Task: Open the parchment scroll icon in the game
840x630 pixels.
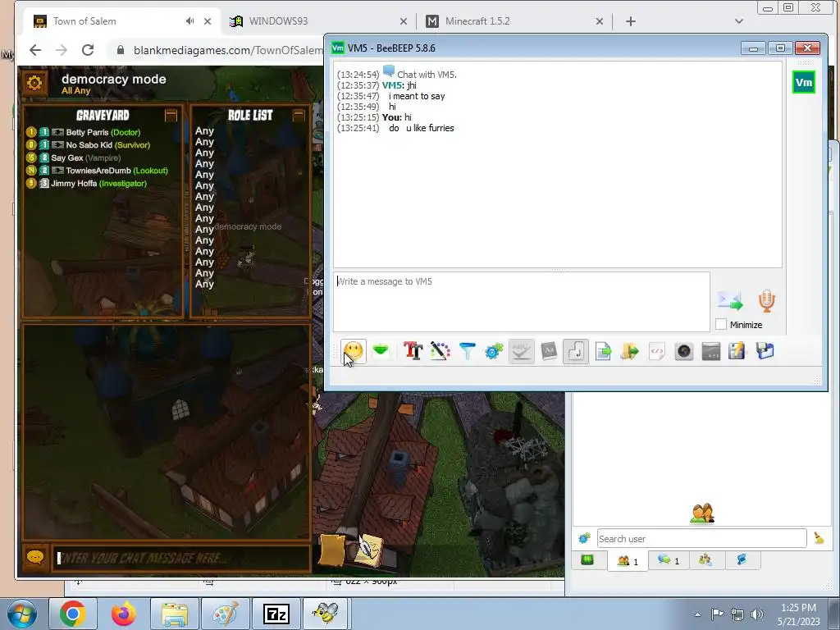Action: pyautogui.click(x=332, y=550)
